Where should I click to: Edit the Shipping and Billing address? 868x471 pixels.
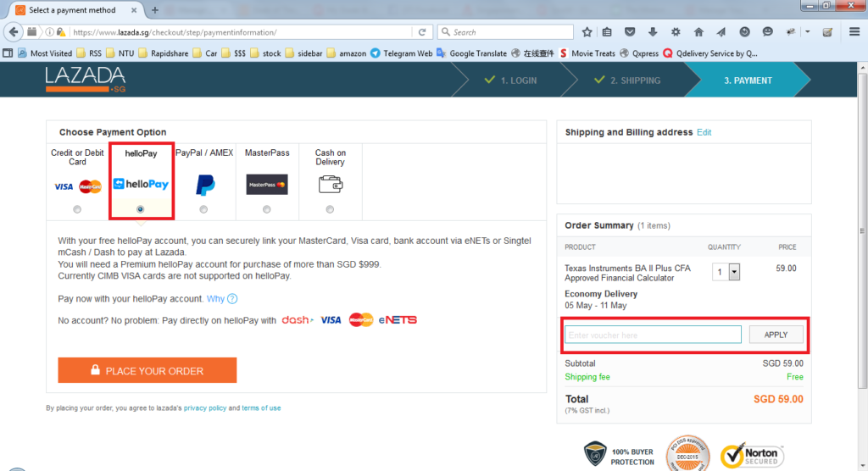[x=704, y=132]
